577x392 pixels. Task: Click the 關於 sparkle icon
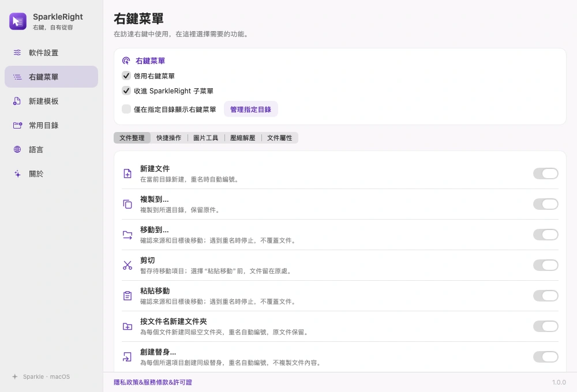[x=17, y=174]
